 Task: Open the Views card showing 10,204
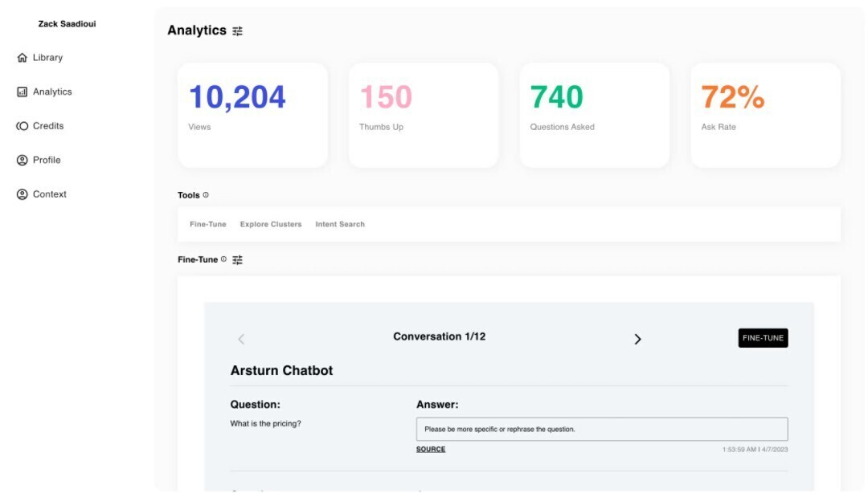[x=252, y=115]
